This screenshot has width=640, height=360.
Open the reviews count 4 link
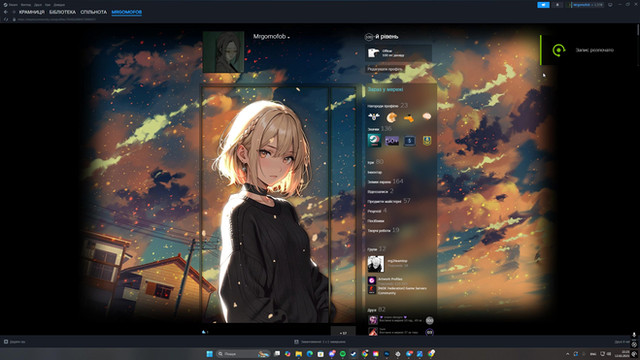click(x=377, y=211)
